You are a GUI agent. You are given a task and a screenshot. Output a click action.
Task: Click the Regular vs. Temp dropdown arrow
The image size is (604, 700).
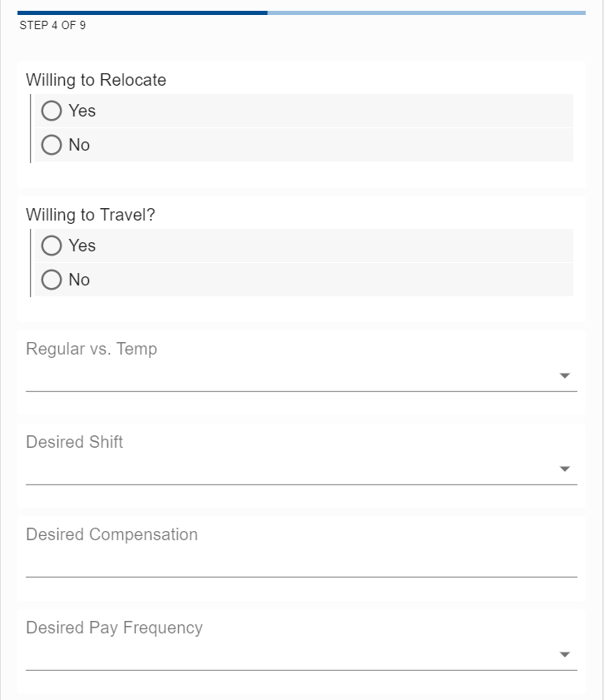click(x=565, y=376)
